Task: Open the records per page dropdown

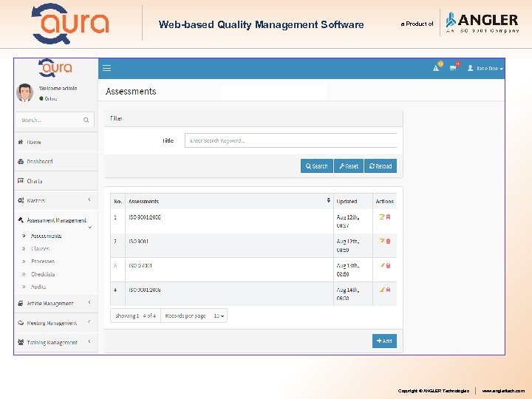Action: (x=219, y=316)
